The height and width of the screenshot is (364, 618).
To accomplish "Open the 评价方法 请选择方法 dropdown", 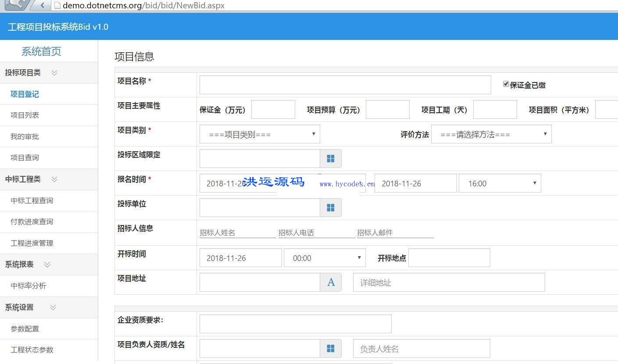I will click(491, 134).
